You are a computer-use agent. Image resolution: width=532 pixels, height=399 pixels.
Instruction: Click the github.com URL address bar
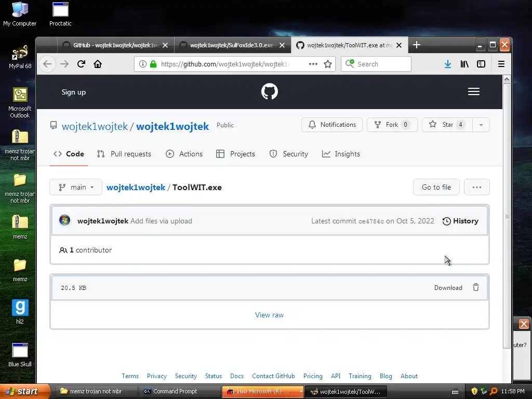(235, 64)
